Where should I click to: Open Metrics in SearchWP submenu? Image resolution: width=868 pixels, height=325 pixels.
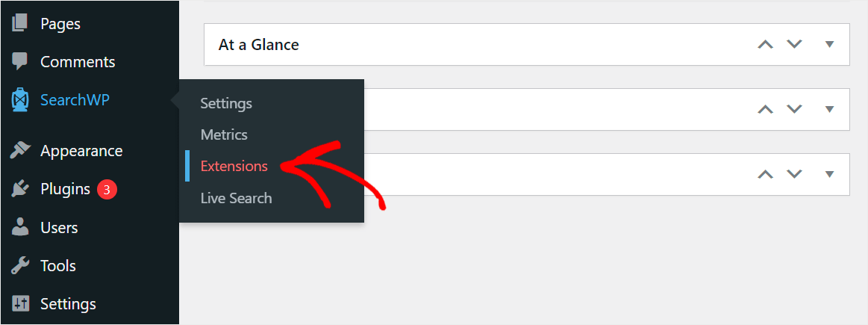[x=224, y=134]
